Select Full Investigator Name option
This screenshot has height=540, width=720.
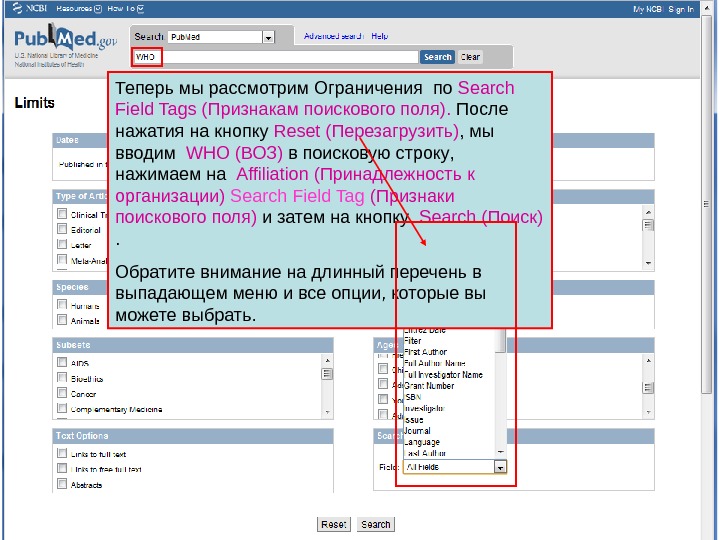[x=443, y=375]
